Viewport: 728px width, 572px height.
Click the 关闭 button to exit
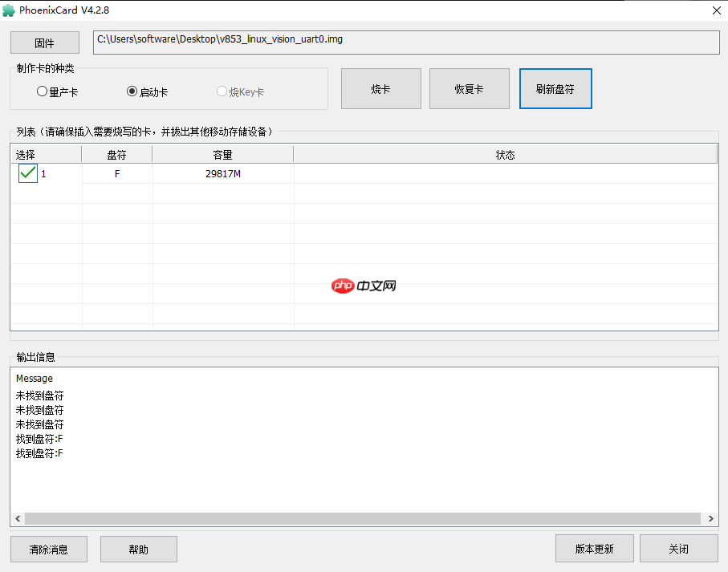click(678, 548)
